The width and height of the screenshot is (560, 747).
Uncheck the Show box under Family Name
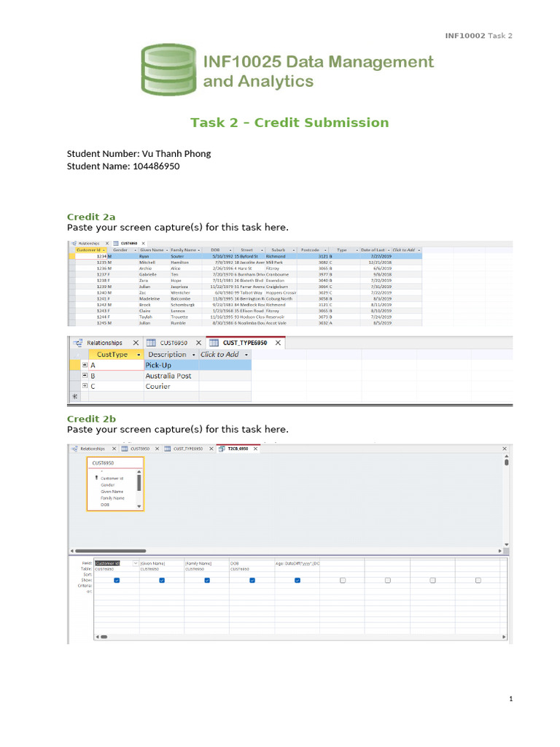207,580
